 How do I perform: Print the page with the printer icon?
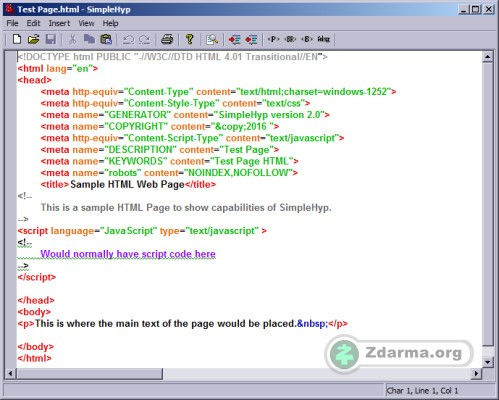(x=167, y=39)
